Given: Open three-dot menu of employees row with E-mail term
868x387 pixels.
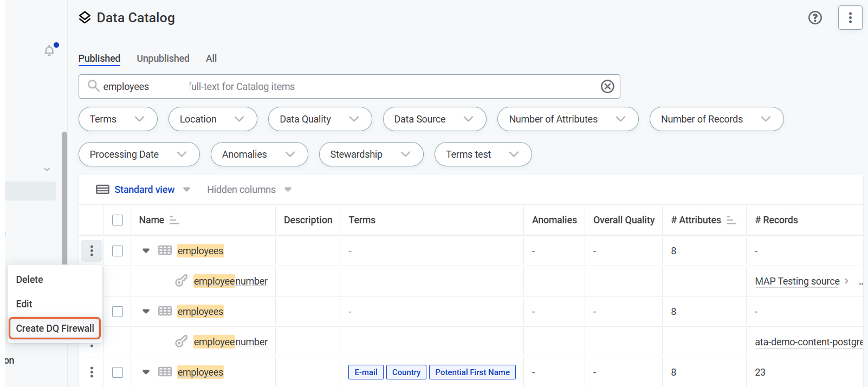Looking at the screenshot, I should click(92, 372).
